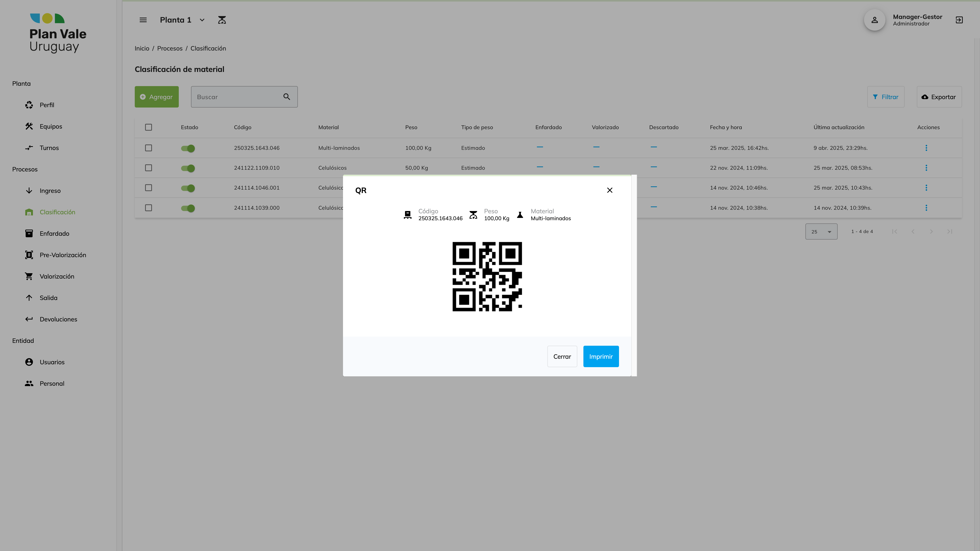Sort table by Fecha y hora header
Viewport: 980px width, 551px height.
(725, 127)
